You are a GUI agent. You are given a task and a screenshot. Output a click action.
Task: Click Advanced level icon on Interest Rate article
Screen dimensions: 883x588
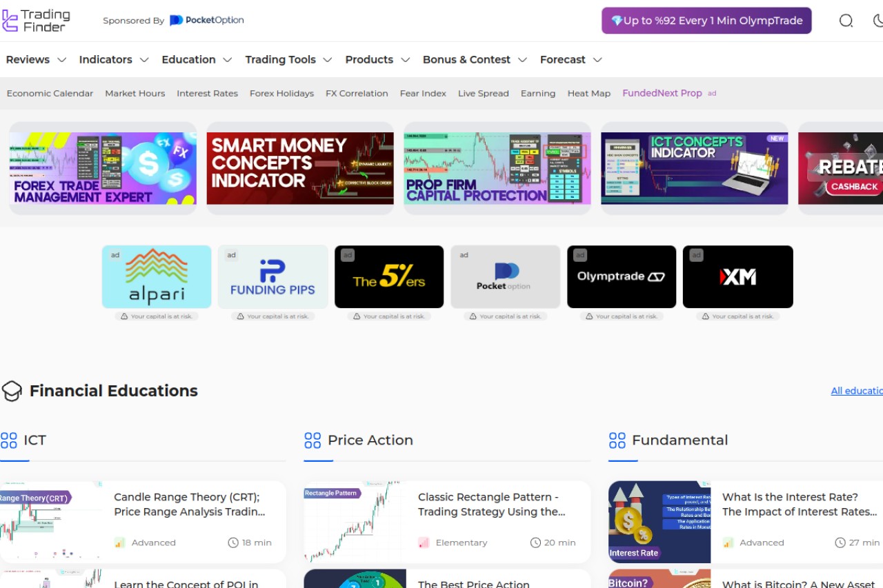(728, 543)
